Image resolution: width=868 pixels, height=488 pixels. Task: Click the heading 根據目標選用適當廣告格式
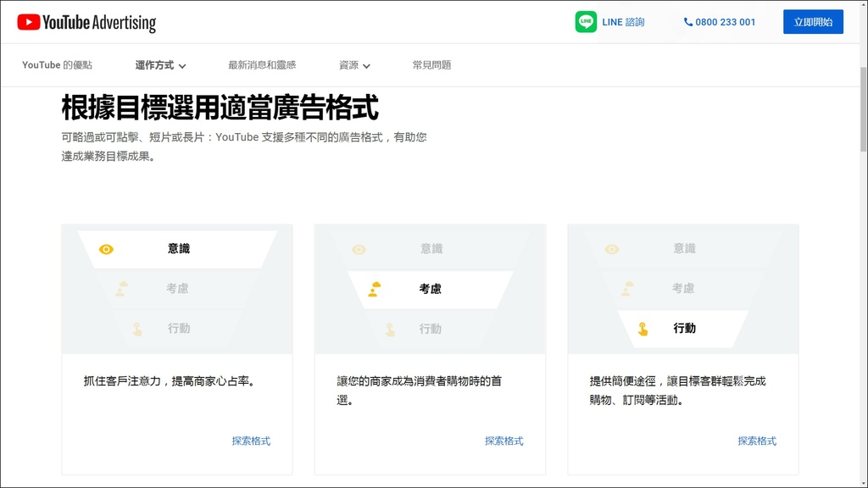tap(220, 108)
